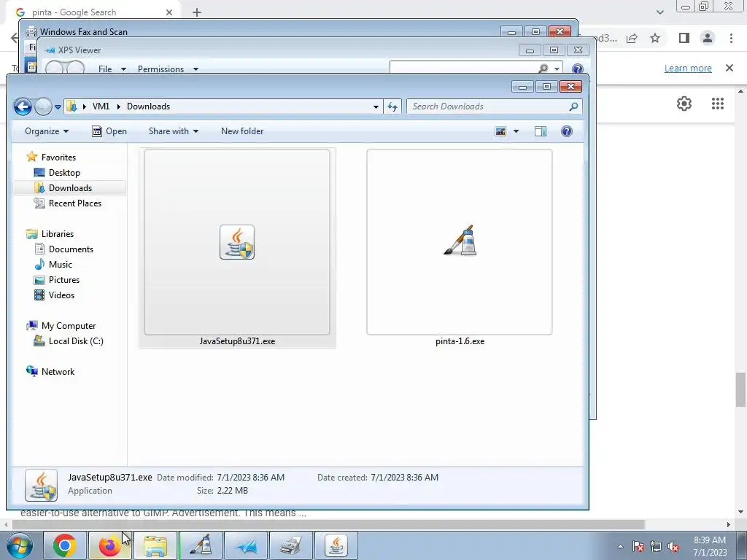The image size is (747, 560).
Task: Open the Google apps grid
Action: [x=718, y=104]
